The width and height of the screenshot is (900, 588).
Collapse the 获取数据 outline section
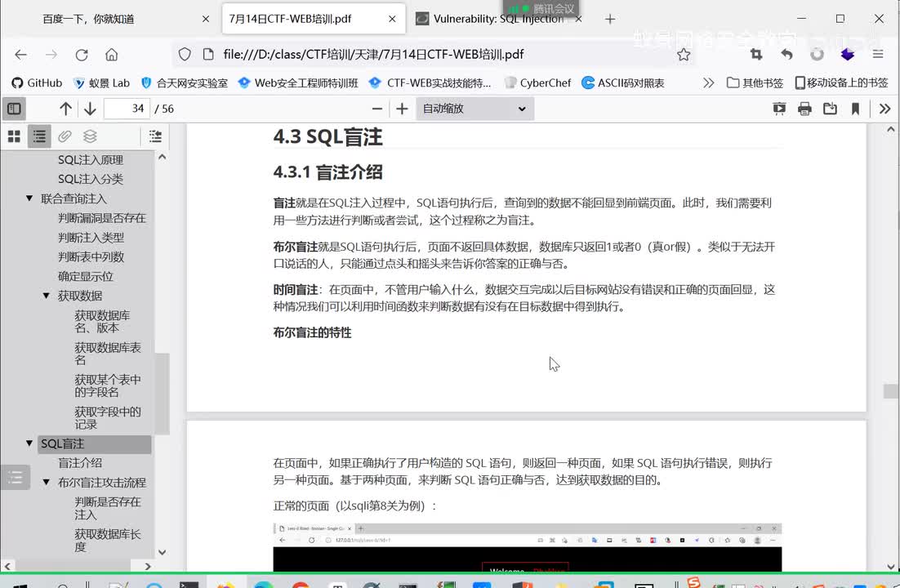click(47, 296)
